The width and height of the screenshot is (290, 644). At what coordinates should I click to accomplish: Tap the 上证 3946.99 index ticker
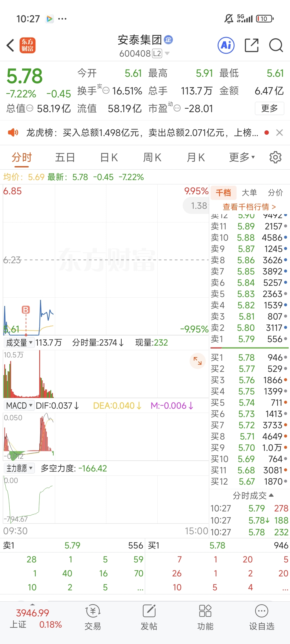pyautogui.click(x=36, y=619)
